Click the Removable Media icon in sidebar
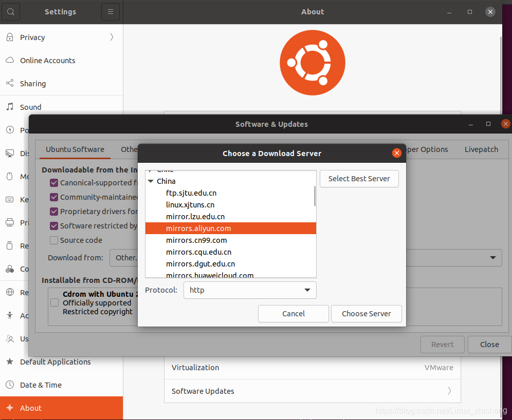Viewport: 512px width, 420px height. click(x=10, y=245)
